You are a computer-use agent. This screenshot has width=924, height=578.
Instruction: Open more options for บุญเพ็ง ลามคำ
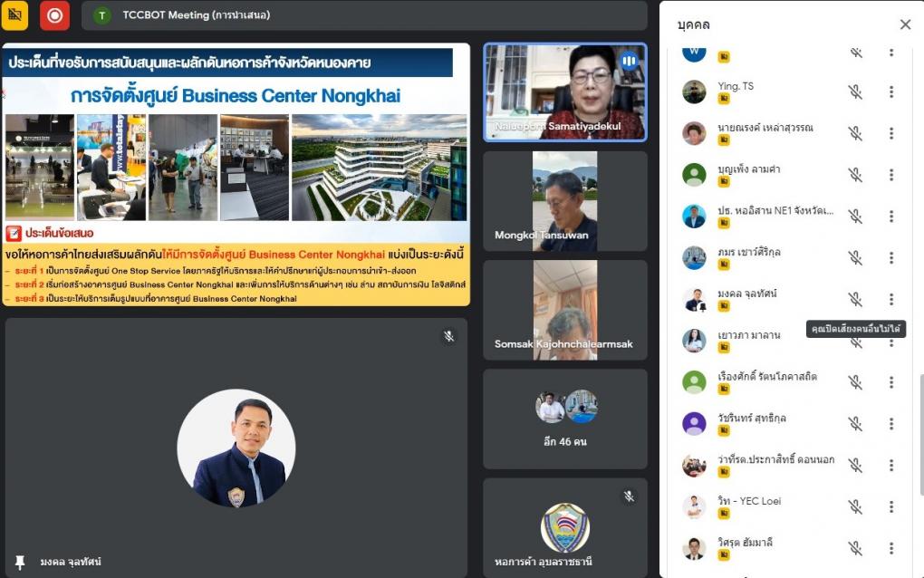click(891, 175)
